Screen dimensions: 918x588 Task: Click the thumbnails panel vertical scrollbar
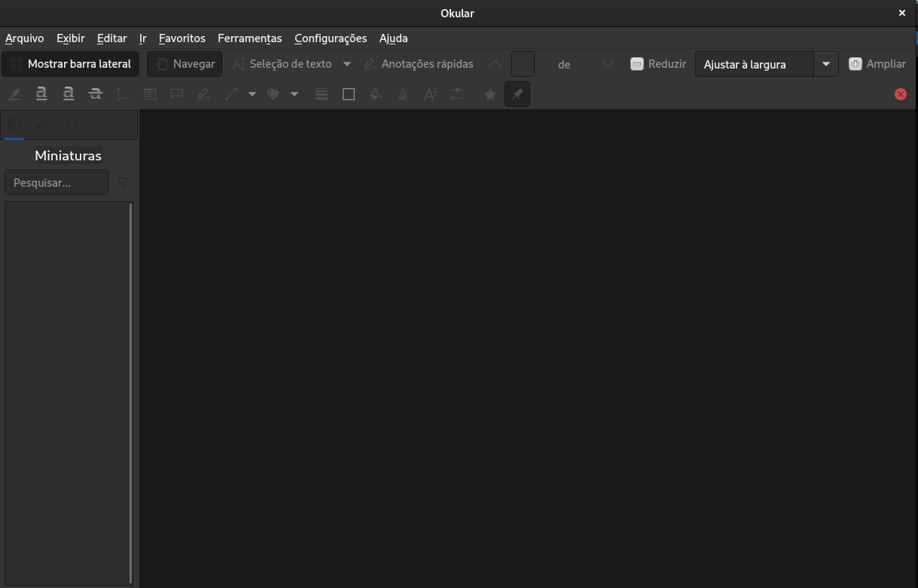(x=131, y=393)
